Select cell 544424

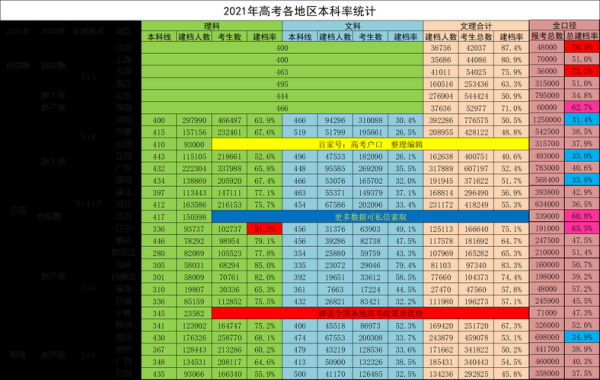point(476,96)
